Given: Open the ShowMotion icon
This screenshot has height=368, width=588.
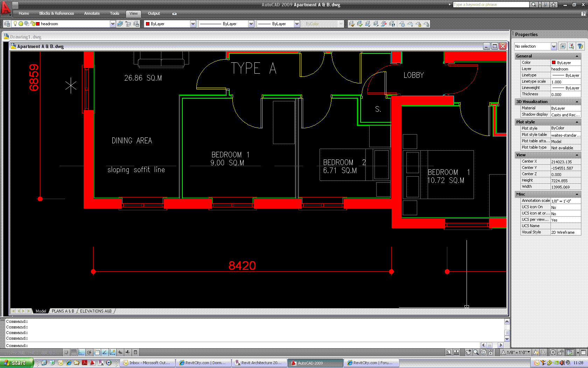Looking at the screenshot, I should click(x=491, y=352).
